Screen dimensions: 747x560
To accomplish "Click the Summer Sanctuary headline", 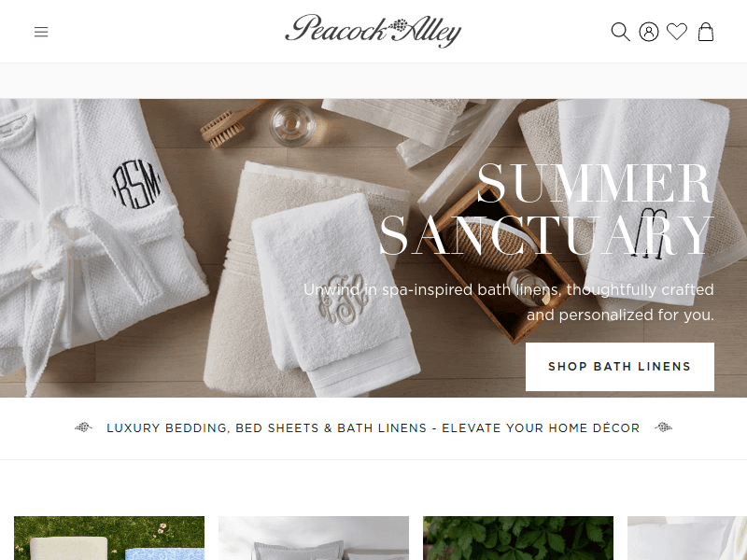I will click(x=547, y=209).
